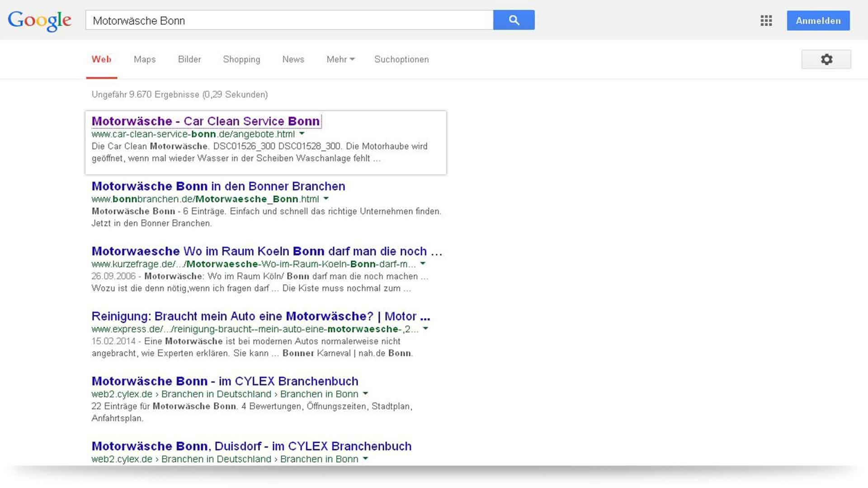
Task: Click the www.car-clean-service-bonn.de/angebote.html URL text
Action: point(193,134)
